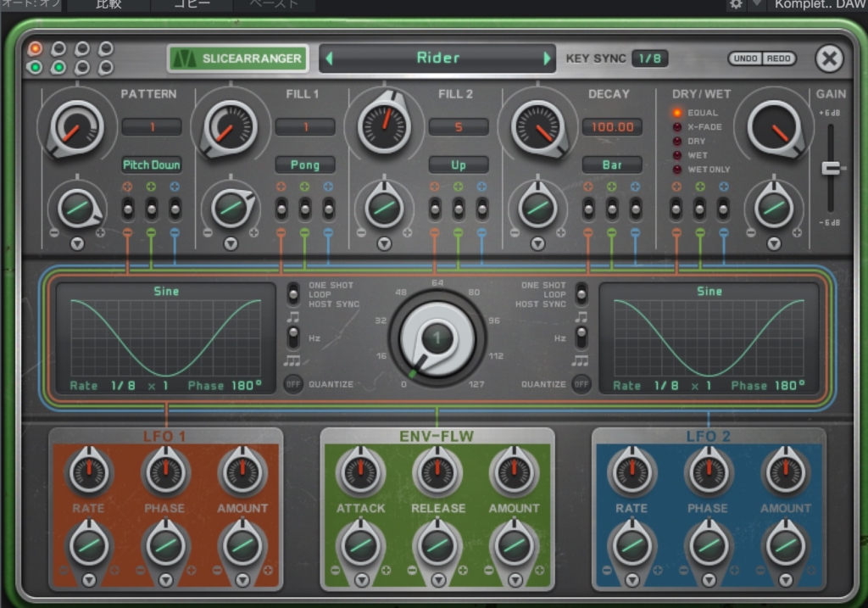
Task: Click the Gain slider handle
Action: (832, 168)
